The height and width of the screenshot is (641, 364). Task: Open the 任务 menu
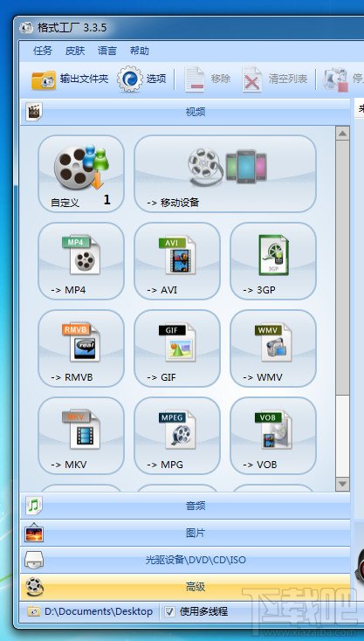point(43,51)
